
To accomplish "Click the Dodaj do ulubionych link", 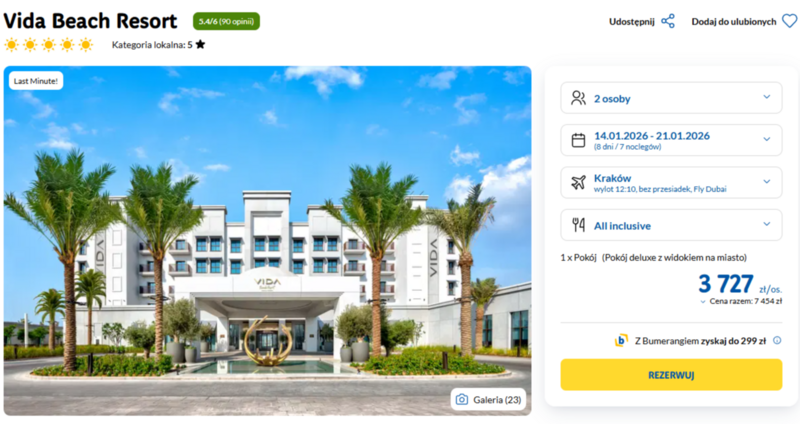I will click(x=734, y=21).
